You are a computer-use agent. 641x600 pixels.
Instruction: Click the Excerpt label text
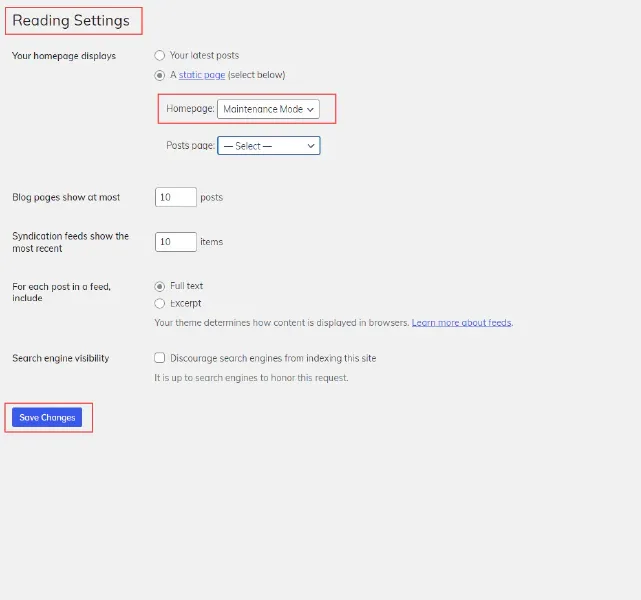click(x=186, y=303)
